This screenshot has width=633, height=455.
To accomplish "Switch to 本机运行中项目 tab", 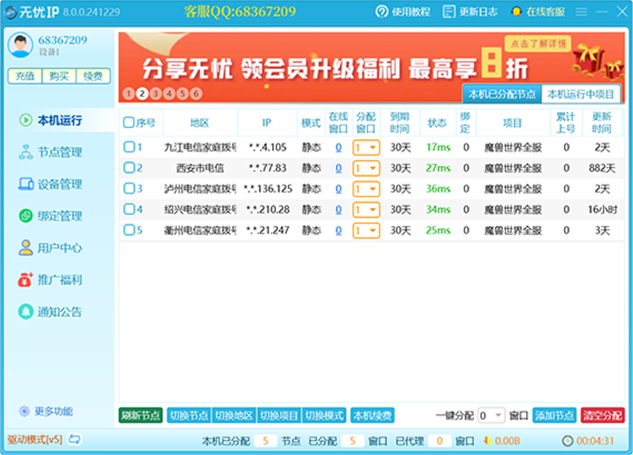I will tap(580, 94).
